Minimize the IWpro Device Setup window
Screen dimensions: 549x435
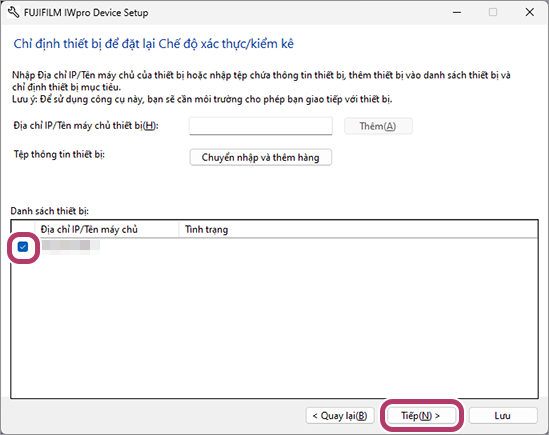pos(457,13)
